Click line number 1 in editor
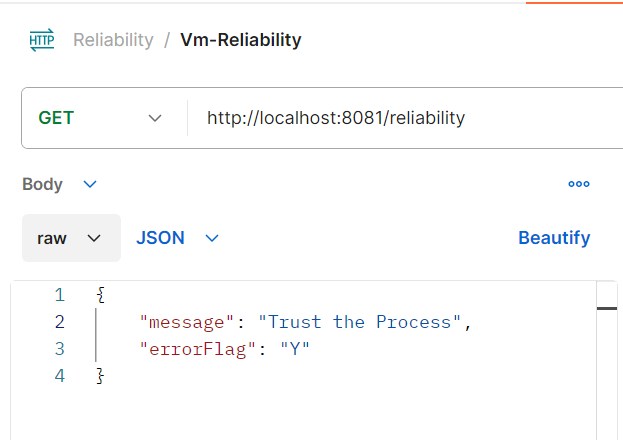 point(59,295)
